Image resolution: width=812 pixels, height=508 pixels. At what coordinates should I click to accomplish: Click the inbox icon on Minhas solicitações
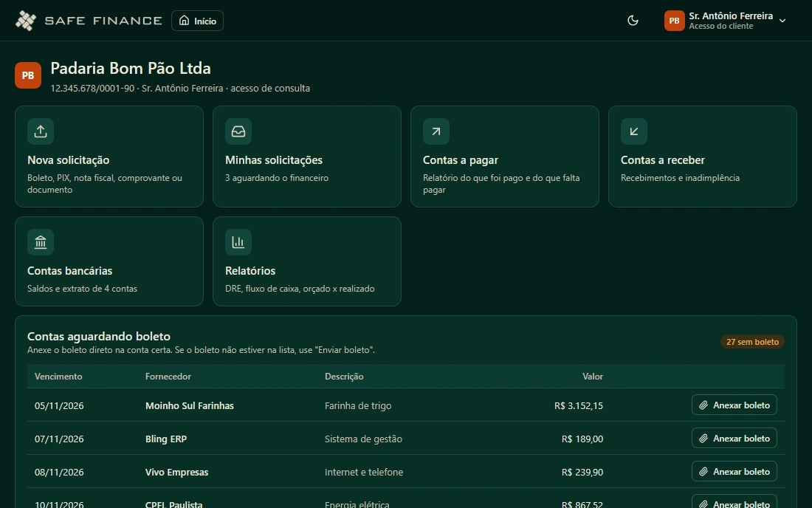[238, 131]
